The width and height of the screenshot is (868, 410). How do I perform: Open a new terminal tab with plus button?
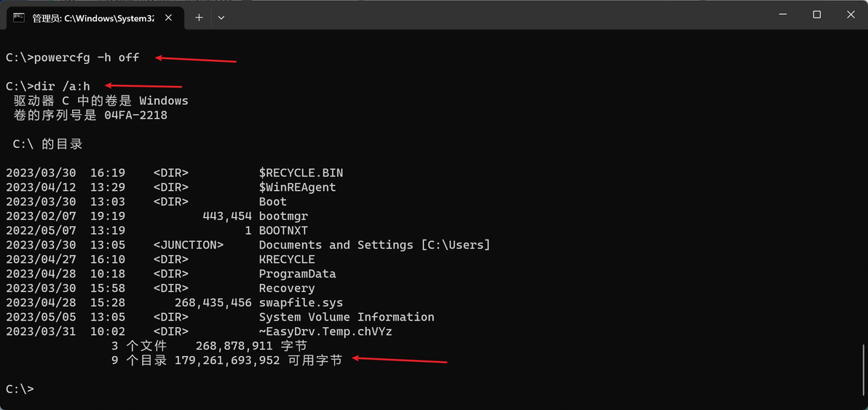199,17
